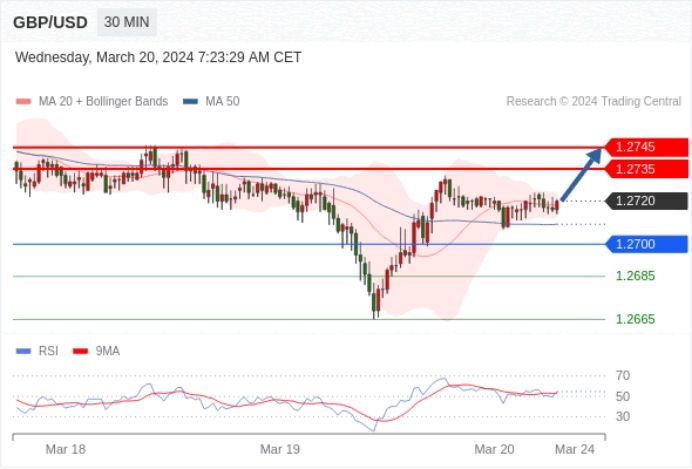Click the 1.2720 current price tag
Viewport: 692px width, 469px height.
coord(646,201)
